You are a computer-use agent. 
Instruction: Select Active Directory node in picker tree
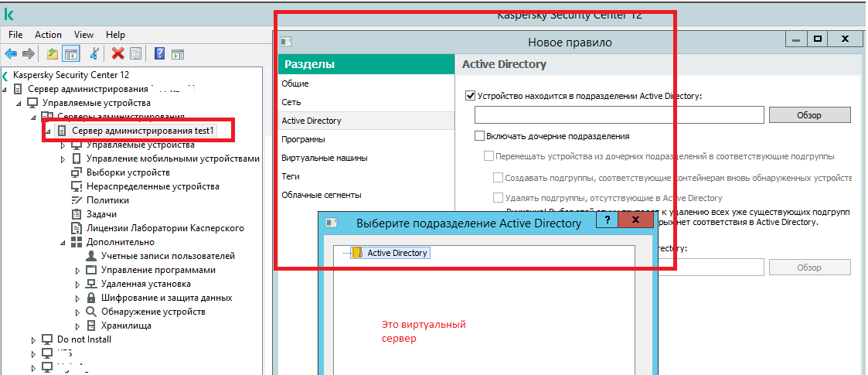(397, 253)
